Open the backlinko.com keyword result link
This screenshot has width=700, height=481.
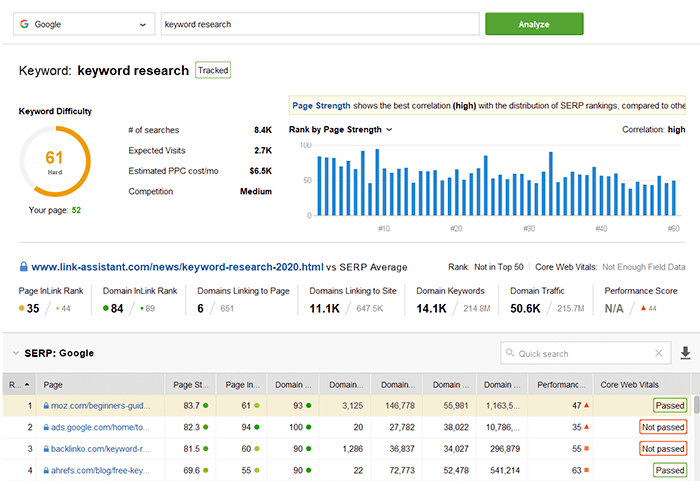click(100, 448)
